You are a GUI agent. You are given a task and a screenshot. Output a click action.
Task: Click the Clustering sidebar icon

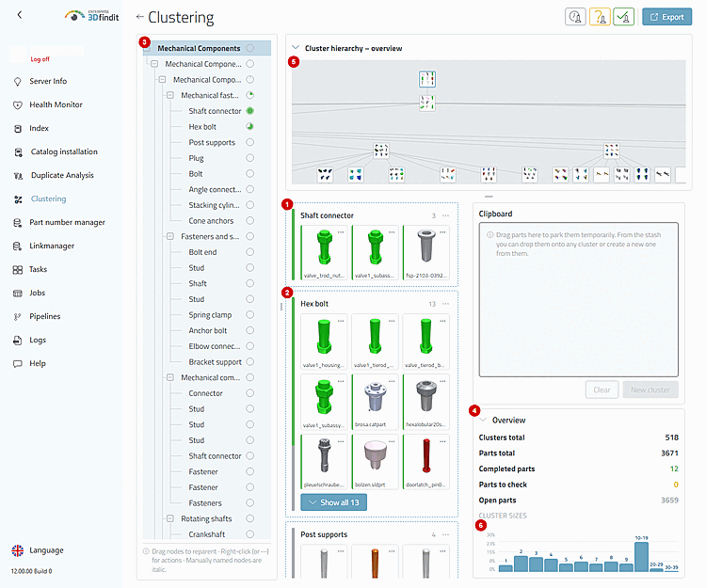(x=18, y=199)
